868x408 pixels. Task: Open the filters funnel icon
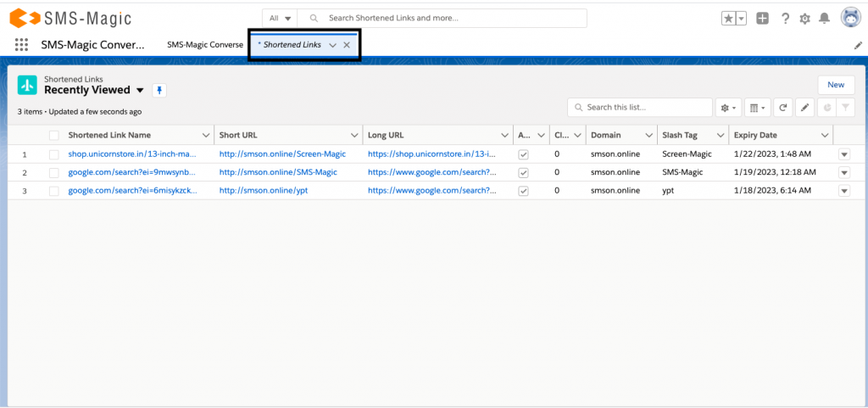845,108
